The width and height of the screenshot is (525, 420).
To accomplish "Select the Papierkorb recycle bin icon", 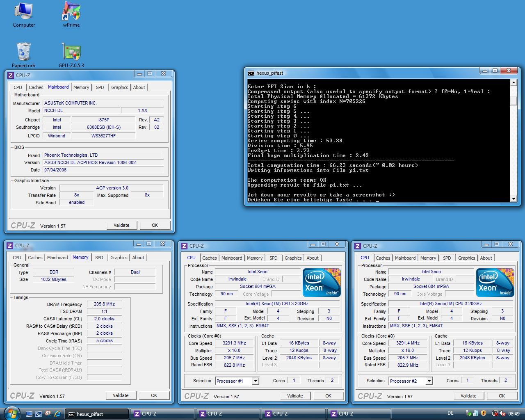I will [x=23, y=55].
